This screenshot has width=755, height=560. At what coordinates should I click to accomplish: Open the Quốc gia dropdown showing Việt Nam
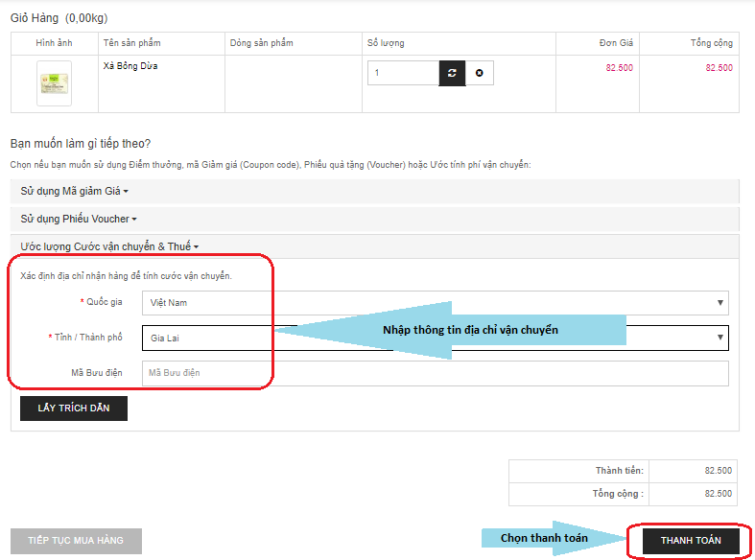tap(435, 303)
